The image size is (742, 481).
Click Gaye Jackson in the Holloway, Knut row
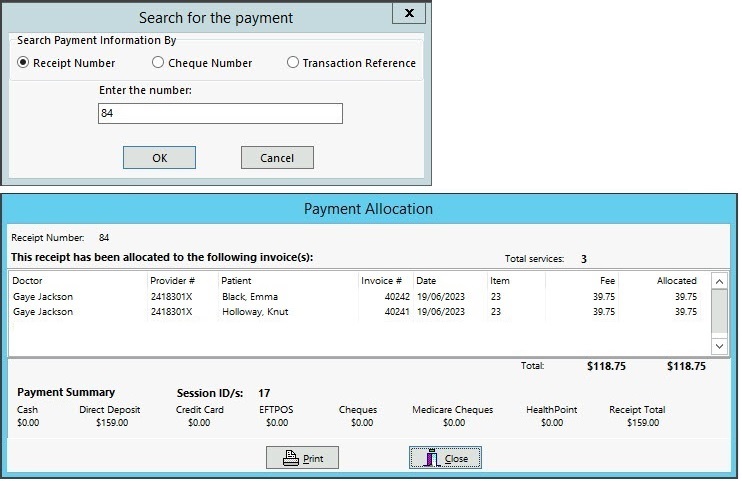point(43,312)
